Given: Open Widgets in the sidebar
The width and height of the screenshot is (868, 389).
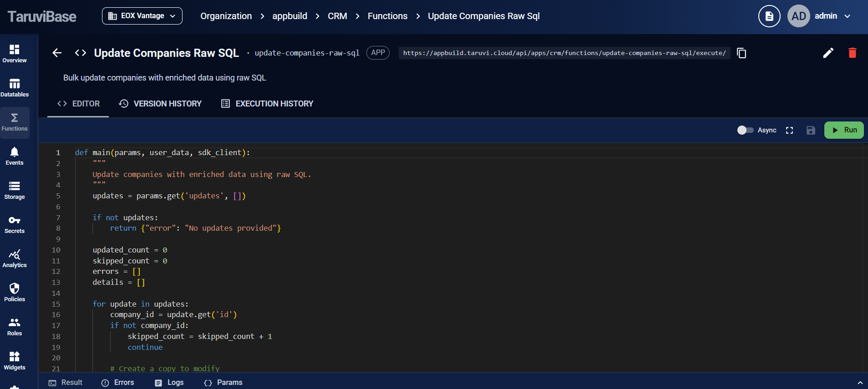Looking at the screenshot, I should (15, 361).
